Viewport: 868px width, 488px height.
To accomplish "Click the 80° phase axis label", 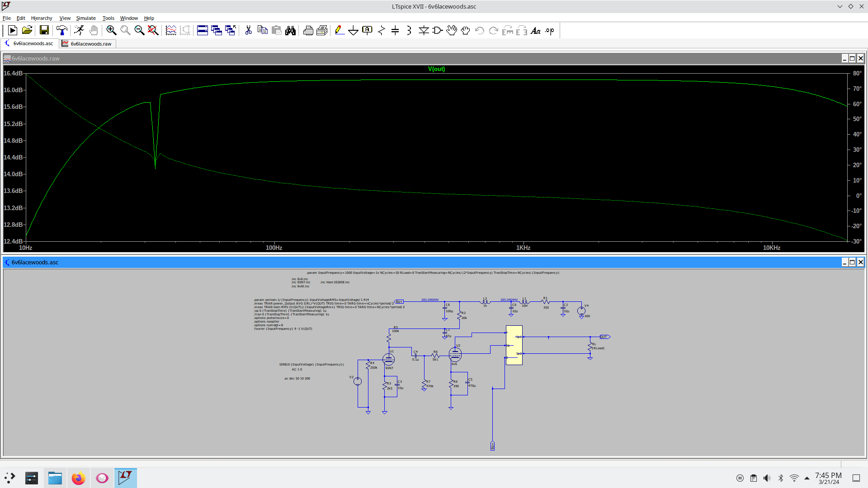I will click(857, 73).
